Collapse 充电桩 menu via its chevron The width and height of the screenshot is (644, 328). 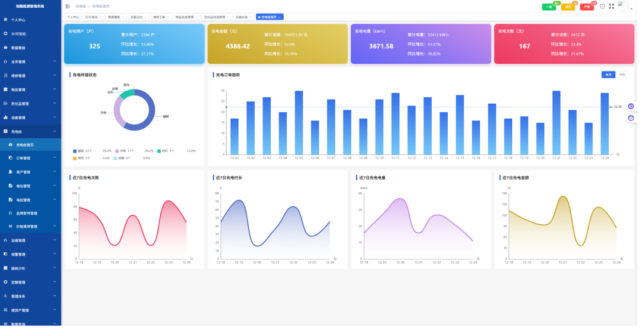(55, 131)
